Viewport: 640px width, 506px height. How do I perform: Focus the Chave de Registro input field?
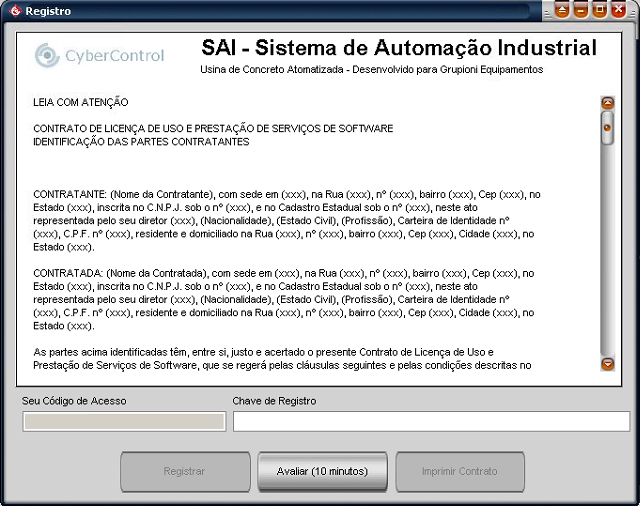point(431,421)
